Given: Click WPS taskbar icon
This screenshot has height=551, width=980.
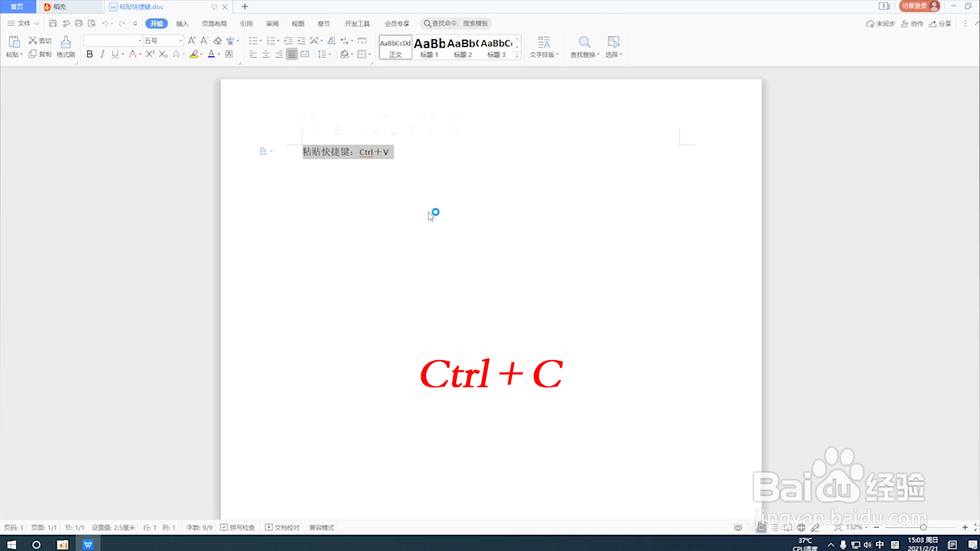Looking at the screenshot, I should coord(88,544).
